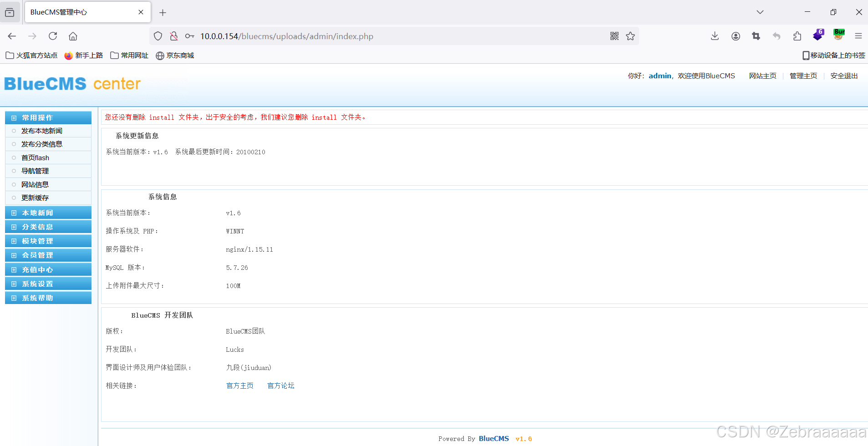Click the screenshot crop tool icon

756,36
